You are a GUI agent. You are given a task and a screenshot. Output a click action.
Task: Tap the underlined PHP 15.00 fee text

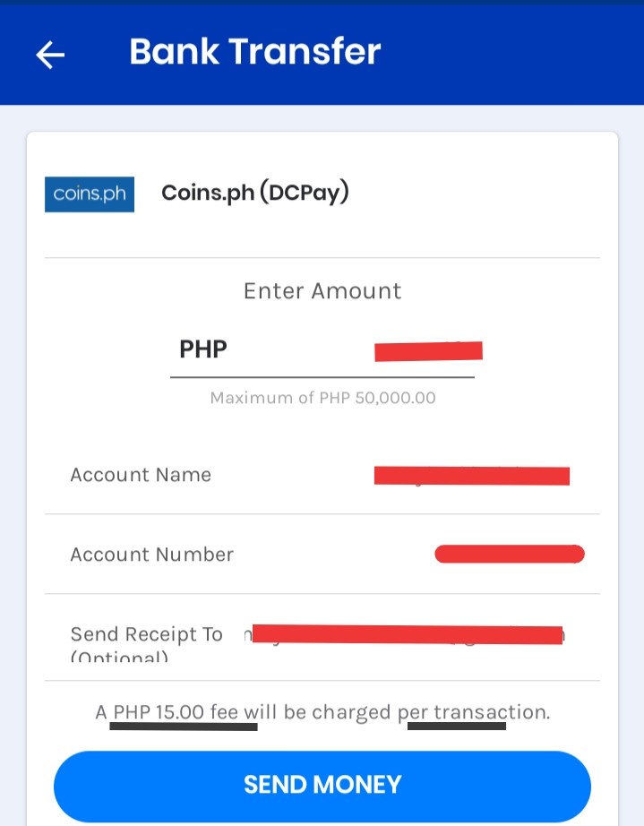[176, 712]
